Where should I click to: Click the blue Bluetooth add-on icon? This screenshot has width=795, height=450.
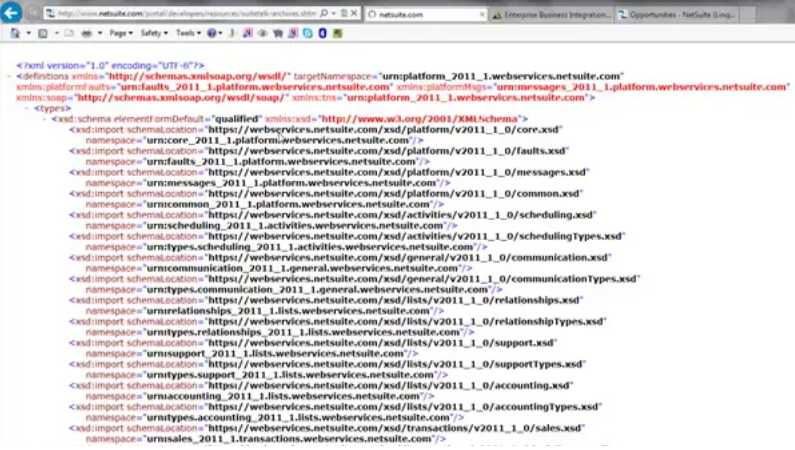tap(322, 33)
